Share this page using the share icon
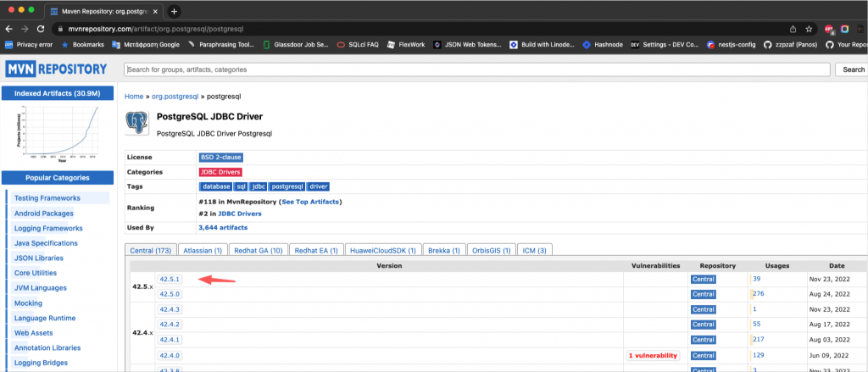 [x=793, y=29]
